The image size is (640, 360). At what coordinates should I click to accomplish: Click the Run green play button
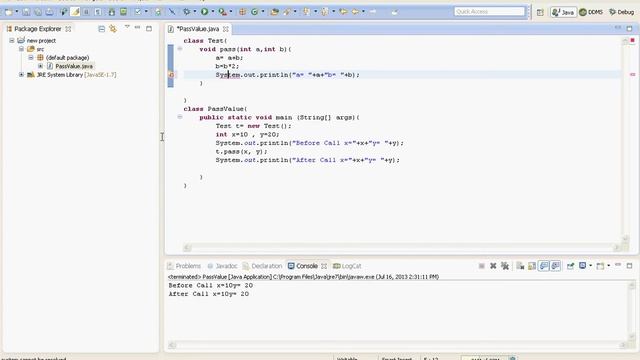pos(204,12)
